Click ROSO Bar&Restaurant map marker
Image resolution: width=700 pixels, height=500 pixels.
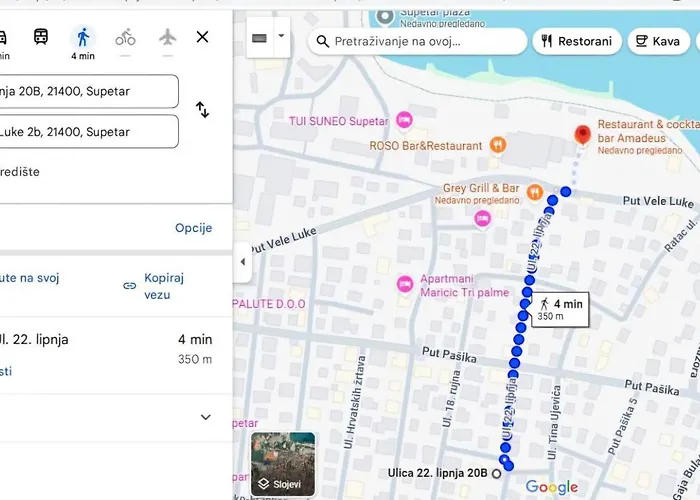coord(497,145)
